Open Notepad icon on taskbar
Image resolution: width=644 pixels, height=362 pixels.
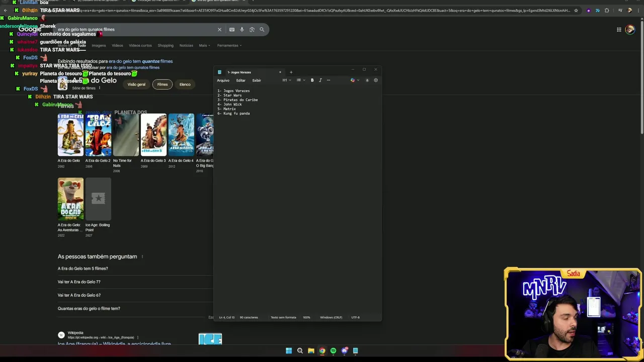[355, 351]
